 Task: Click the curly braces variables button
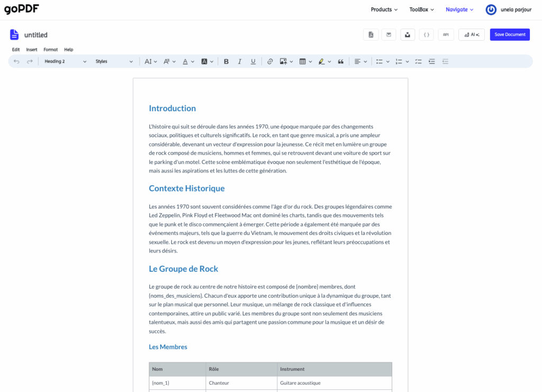coord(427,34)
